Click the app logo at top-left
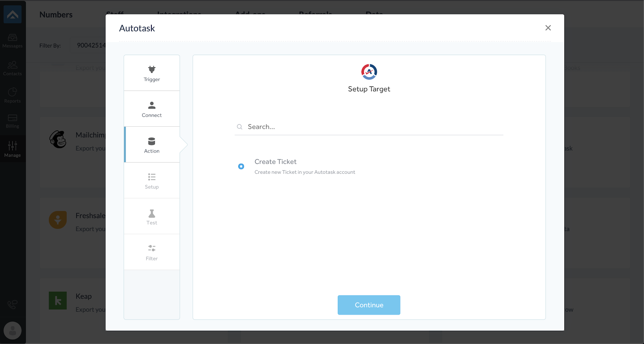This screenshot has height=344, width=644. point(12,14)
